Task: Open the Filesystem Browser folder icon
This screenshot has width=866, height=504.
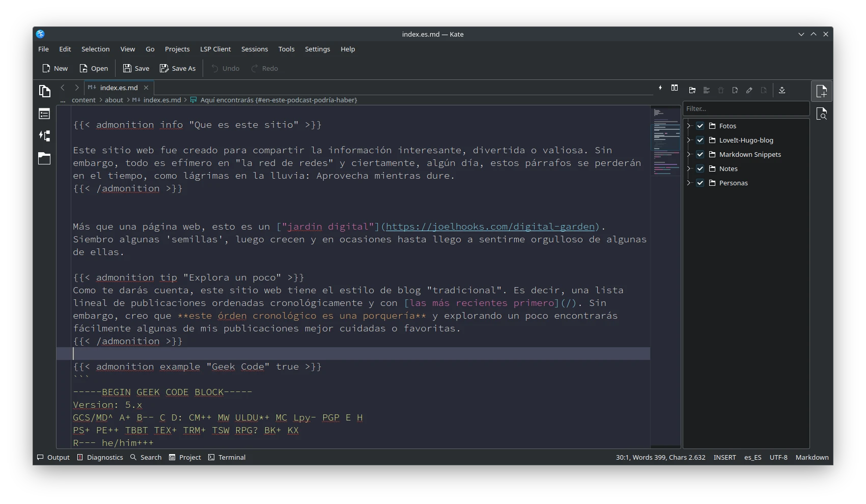Action: (x=45, y=158)
